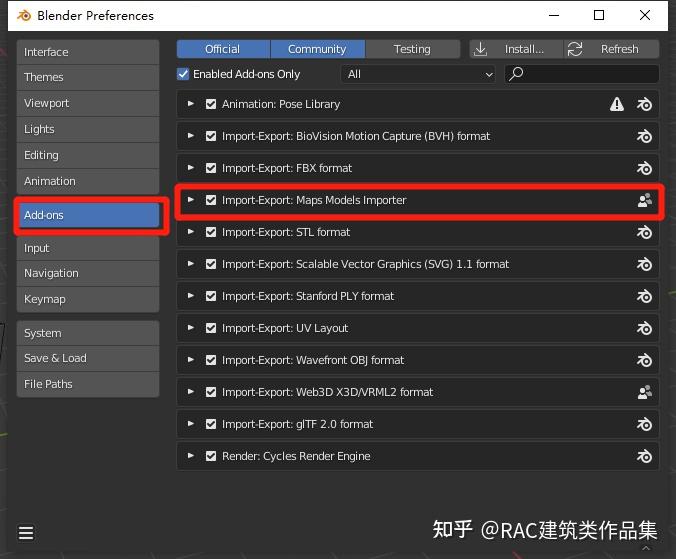Open File Paths preferences
The height and width of the screenshot is (559, 676).
pos(88,384)
